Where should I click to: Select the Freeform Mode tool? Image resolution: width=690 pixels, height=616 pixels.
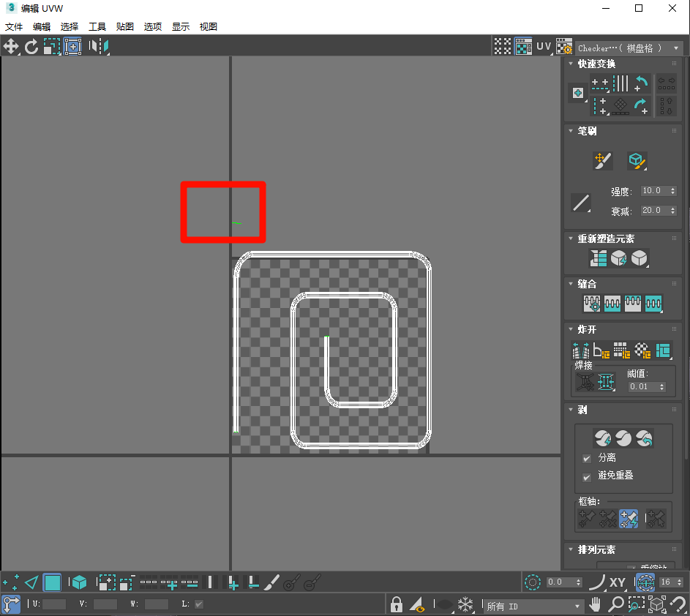tap(72, 46)
